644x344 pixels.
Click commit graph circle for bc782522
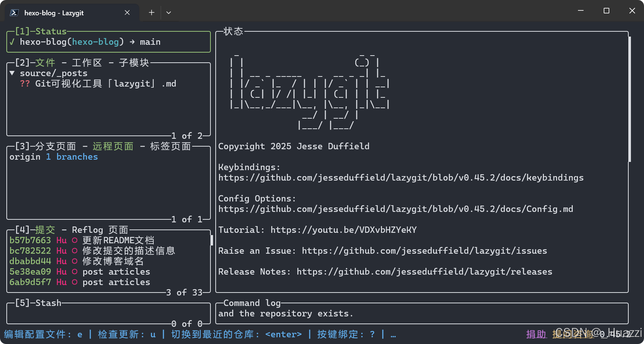pos(75,251)
